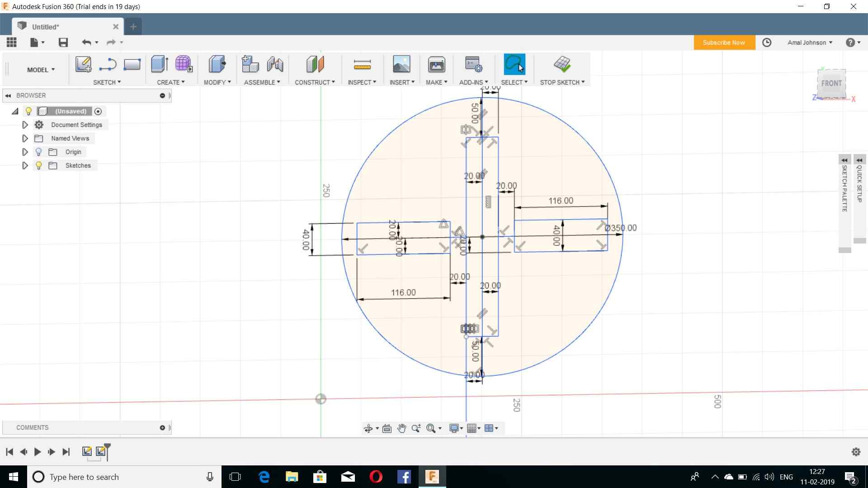Toggle visibility bulb of Sketches folder
This screenshot has width=868, height=488.
click(39, 165)
